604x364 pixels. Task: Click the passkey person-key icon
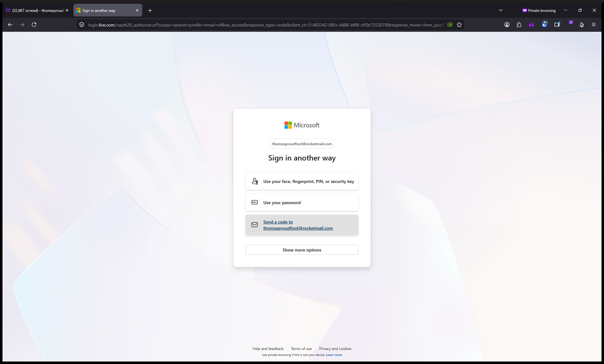tap(255, 181)
